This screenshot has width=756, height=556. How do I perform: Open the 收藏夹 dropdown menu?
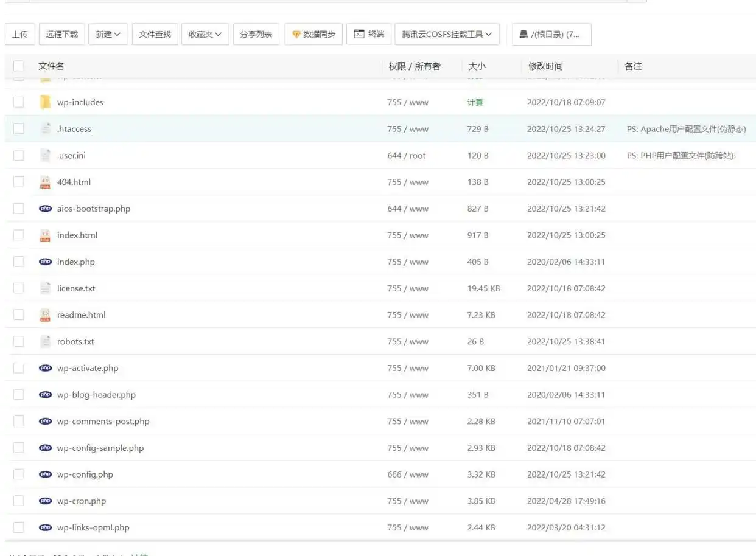click(x=205, y=35)
